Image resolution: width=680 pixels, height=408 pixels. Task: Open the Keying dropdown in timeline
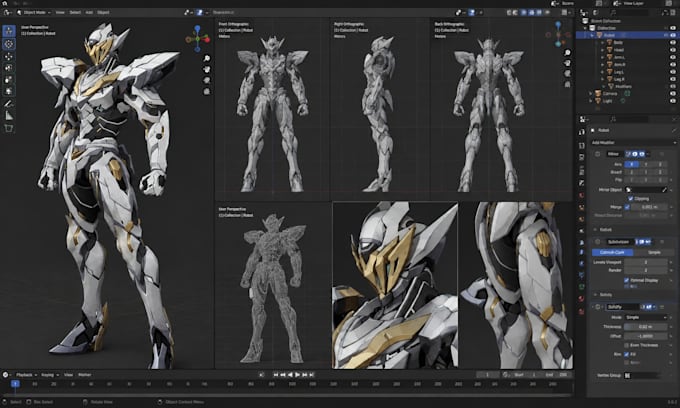(50, 375)
